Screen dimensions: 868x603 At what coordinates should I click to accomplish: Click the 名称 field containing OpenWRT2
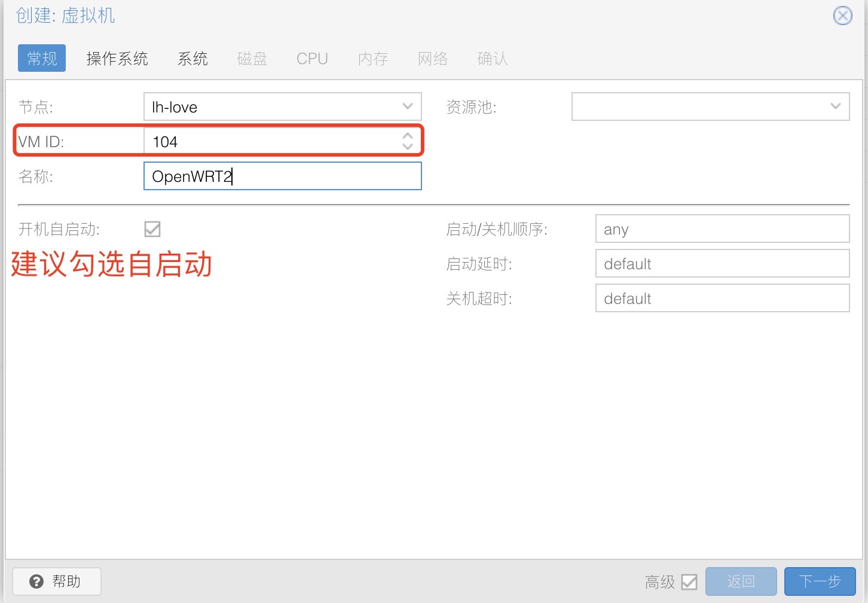coord(282,176)
